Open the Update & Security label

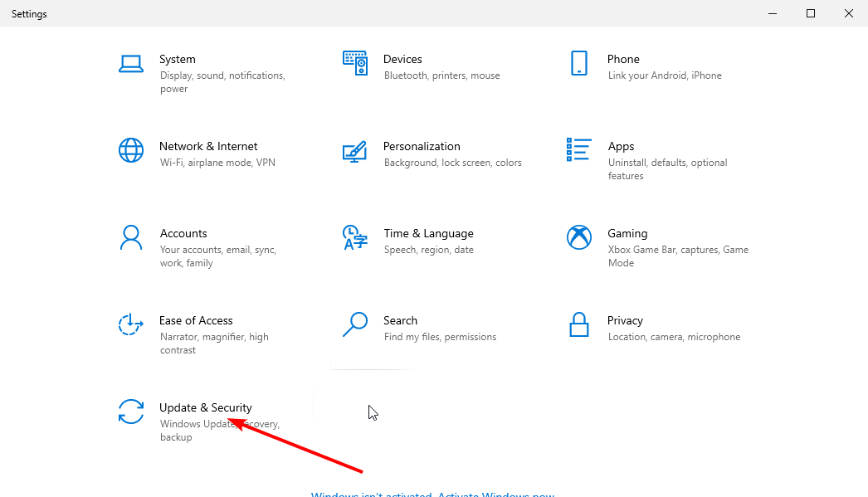coord(206,407)
